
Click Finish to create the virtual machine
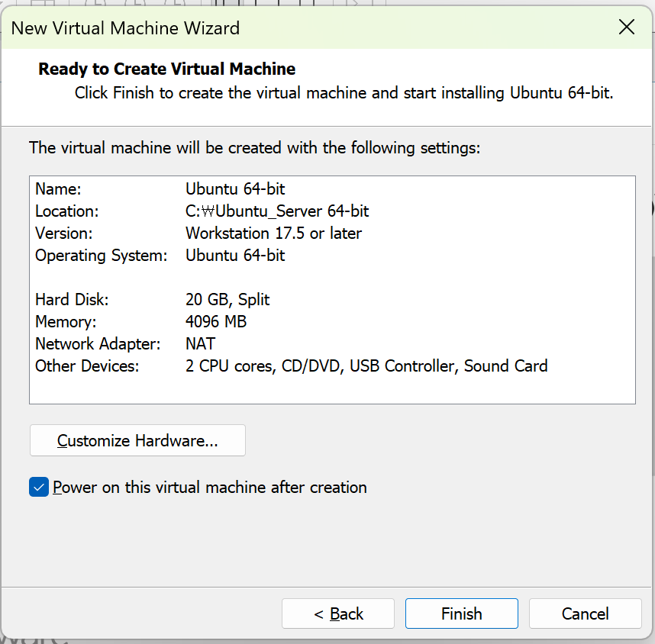[462, 613]
